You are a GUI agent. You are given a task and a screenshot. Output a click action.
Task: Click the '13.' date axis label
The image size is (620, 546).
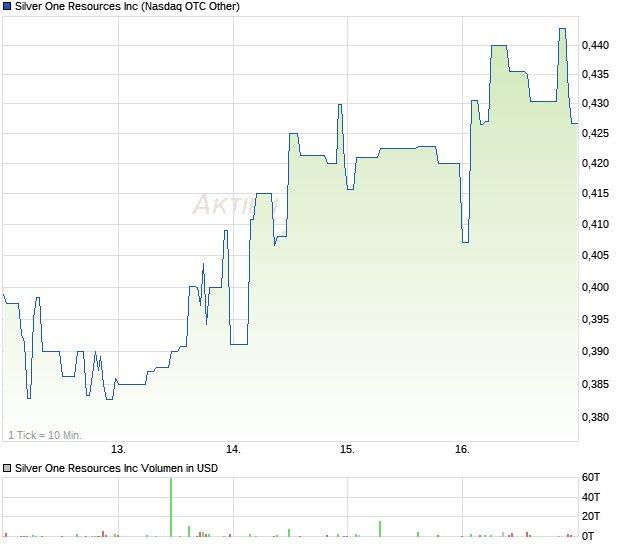coord(118,450)
